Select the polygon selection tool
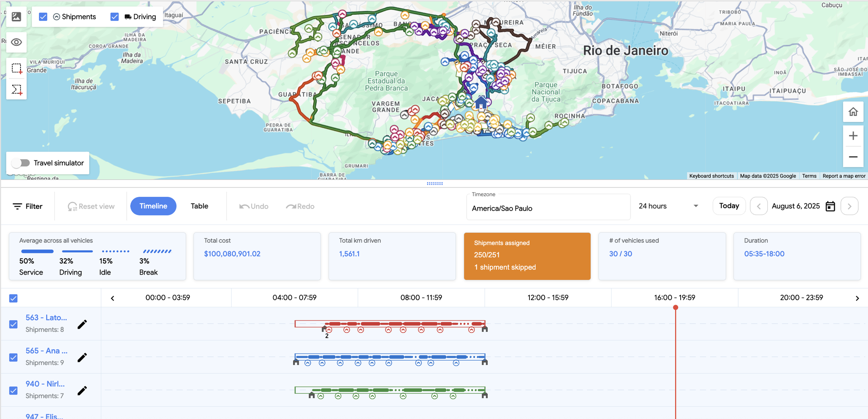Image resolution: width=868 pixels, height=419 pixels. click(16, 90)
